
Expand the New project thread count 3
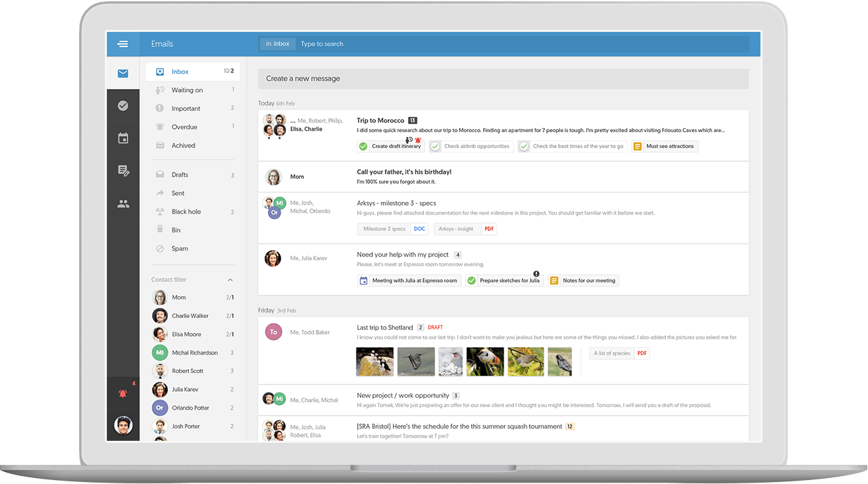coord(456,396)
